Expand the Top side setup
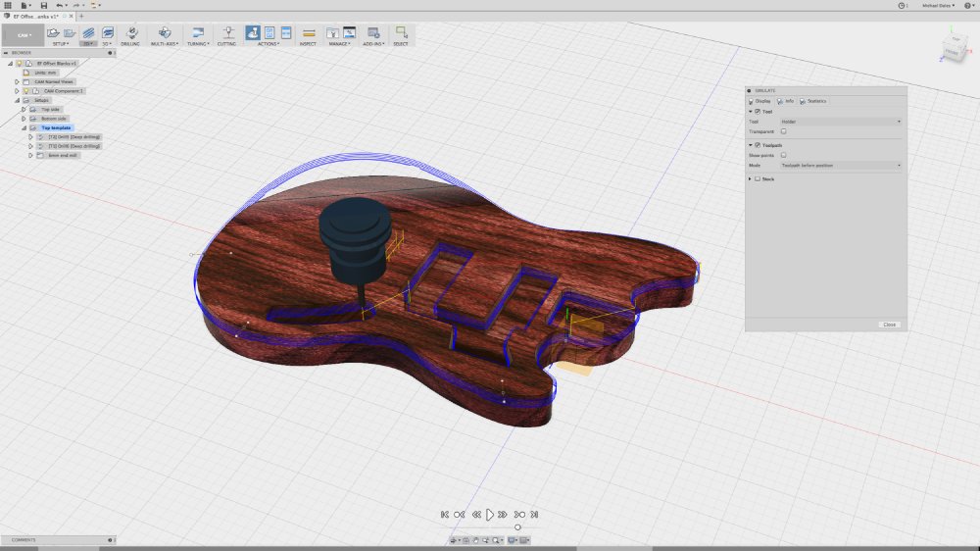Screen dimensions: 980x551 click(x=24, y=110)
